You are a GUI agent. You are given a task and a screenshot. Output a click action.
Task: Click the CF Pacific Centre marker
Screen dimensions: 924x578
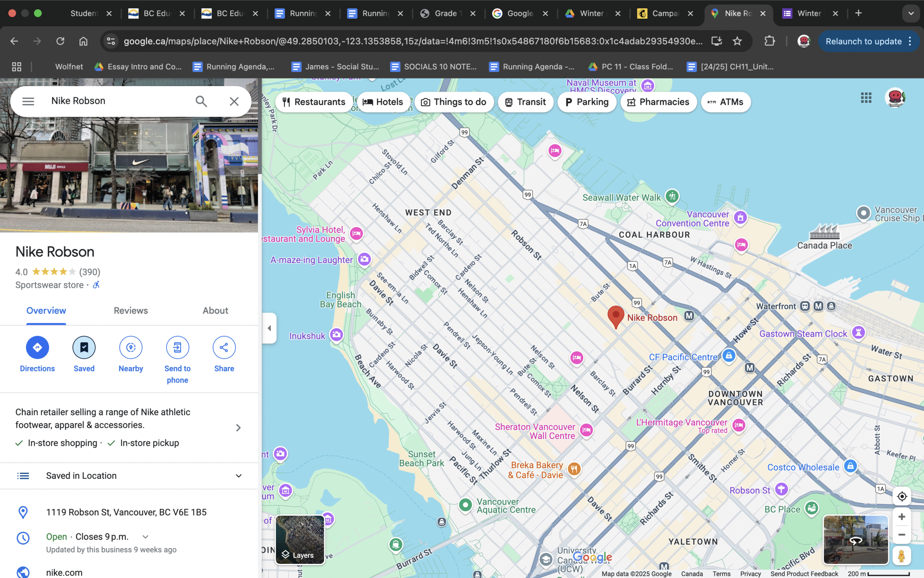pyautogui.click(x=728, y=355)
